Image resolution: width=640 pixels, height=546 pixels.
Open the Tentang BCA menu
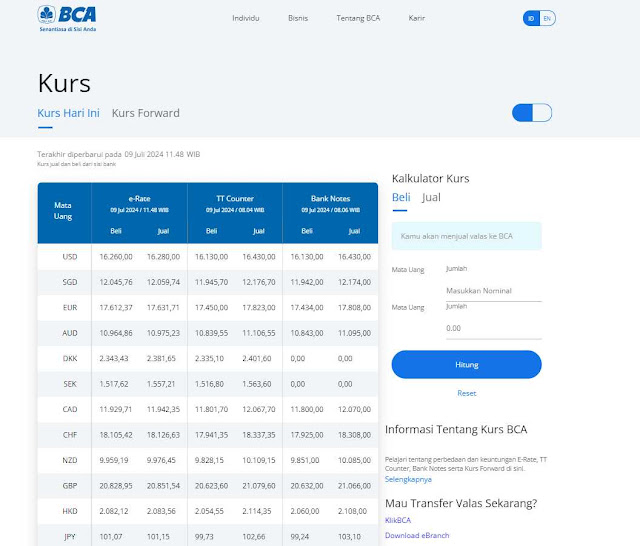click(x=358, y=18)
